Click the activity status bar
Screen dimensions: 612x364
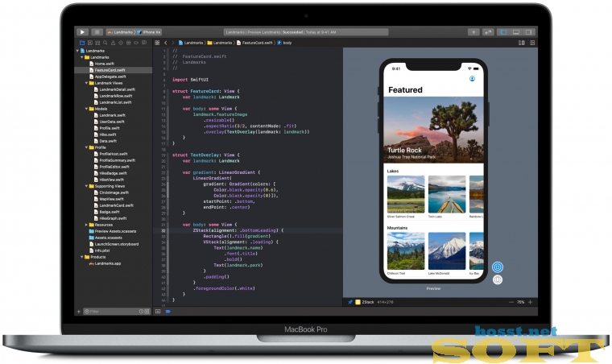point(306,32)
